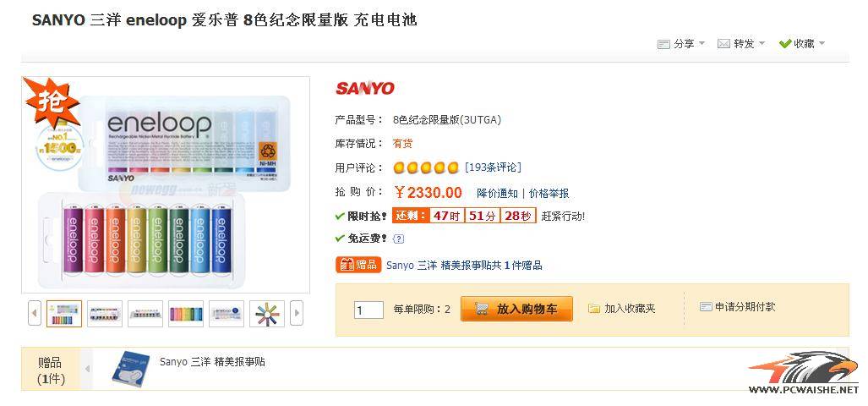868x406 pixels.
Task: Open the 转发 forward dropdown
Action: coord(742,44)
